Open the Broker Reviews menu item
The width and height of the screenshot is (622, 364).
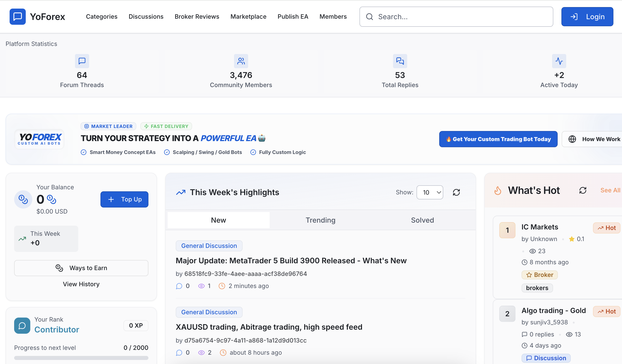click(197, 17)
